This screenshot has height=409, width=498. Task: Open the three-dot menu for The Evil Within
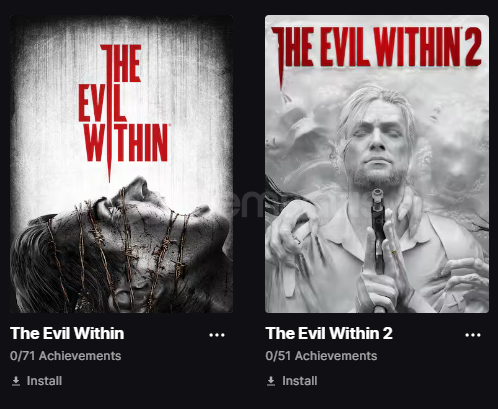(217, 335)
